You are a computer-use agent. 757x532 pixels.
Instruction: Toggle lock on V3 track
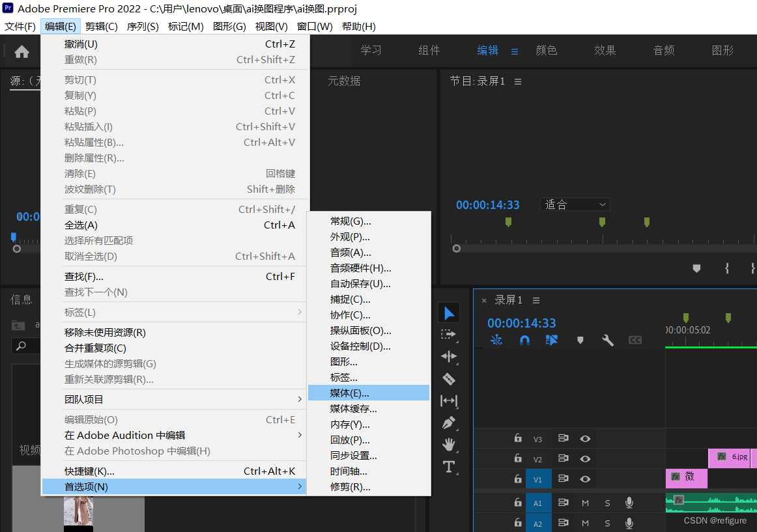(517, 438)
